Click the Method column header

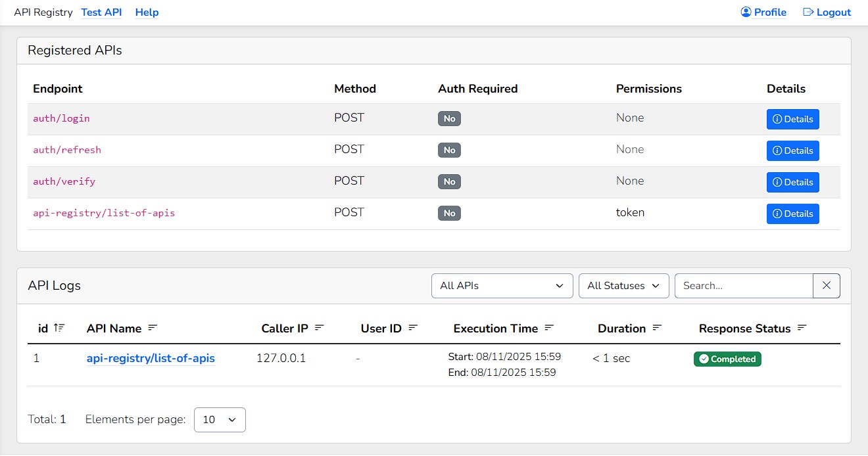coord(355,89)
